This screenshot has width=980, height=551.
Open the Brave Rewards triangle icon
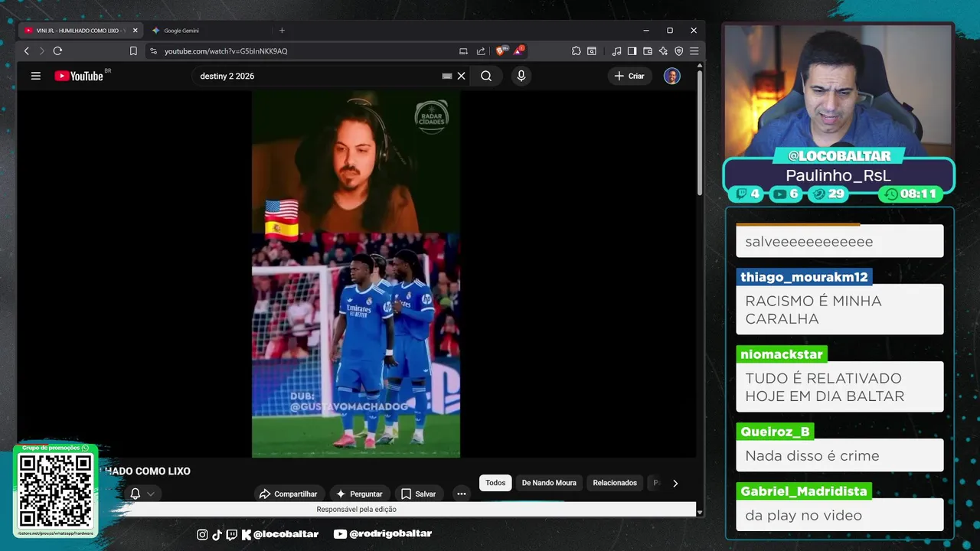(x=519, y=51)
